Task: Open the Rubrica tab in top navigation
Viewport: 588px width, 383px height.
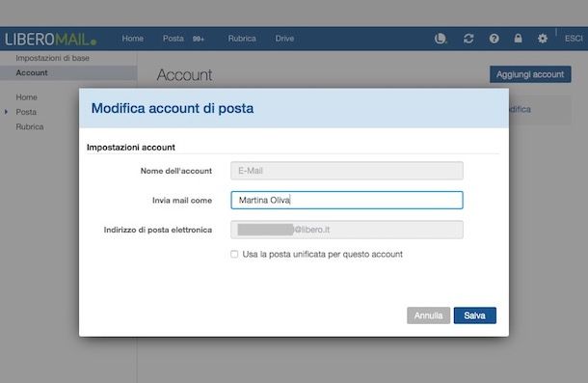Action: pyautogui.click(x=242, y=39)
